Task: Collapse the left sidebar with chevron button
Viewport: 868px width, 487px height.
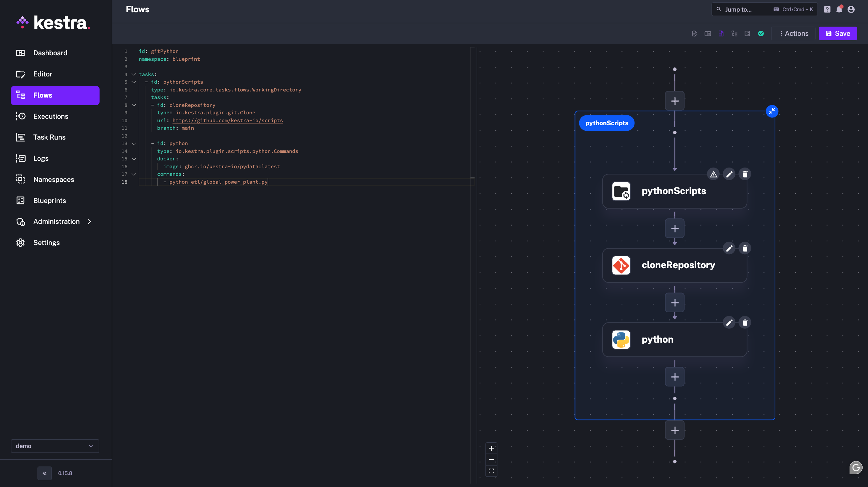Action: point(44,473)
